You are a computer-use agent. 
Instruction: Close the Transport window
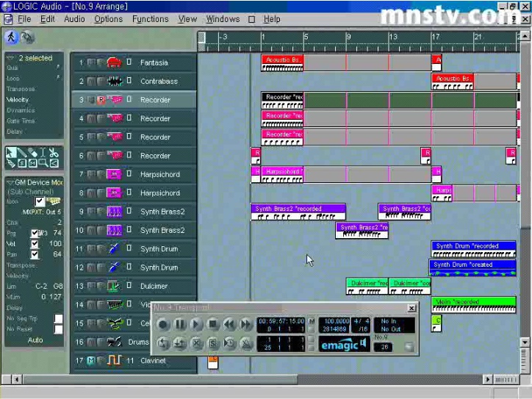pyautogui.click(x=411, y=308)
